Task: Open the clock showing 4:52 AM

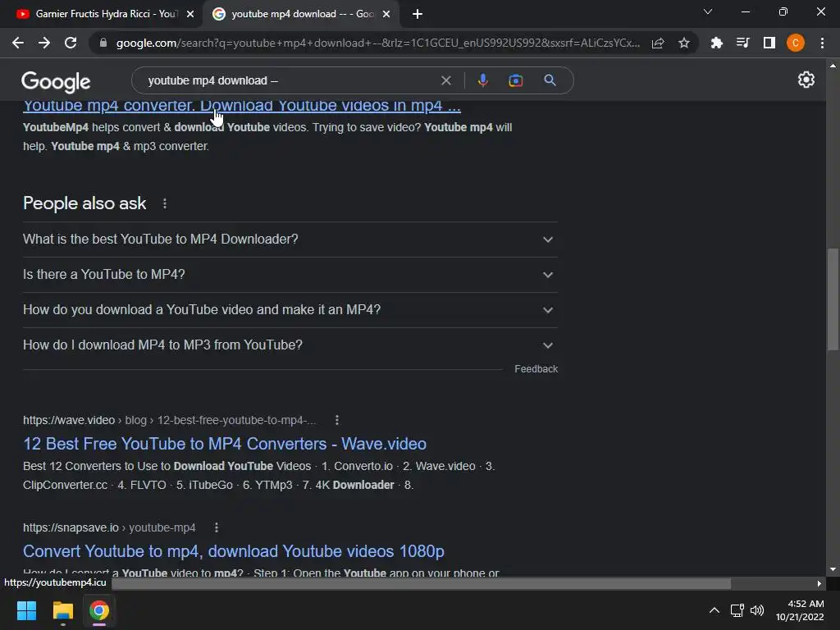Action: 800,610
